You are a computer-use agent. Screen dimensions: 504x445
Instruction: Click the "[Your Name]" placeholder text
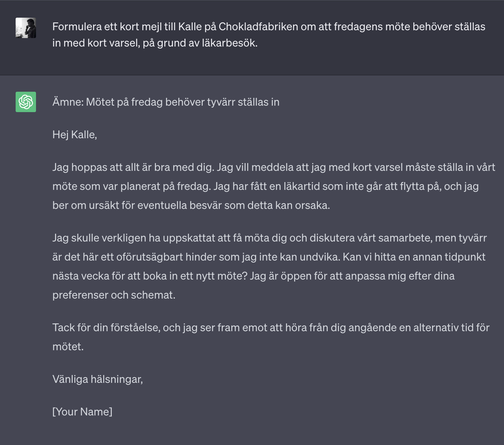82,412
